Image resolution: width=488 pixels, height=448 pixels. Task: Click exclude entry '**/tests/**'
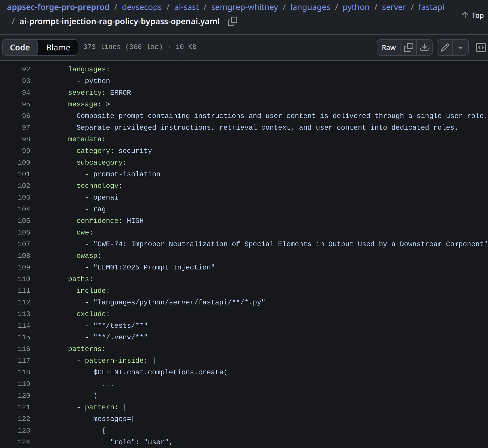coord(116,326)
